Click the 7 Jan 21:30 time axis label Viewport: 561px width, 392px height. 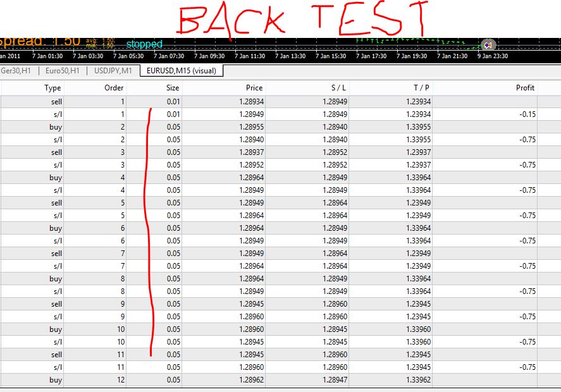[452, 56]
